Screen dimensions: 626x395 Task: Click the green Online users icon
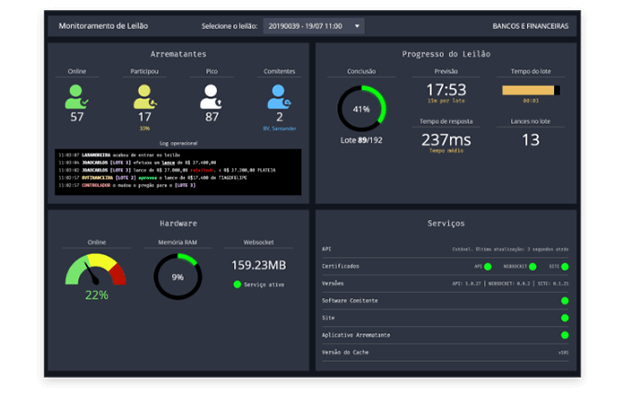coord(76,97)
